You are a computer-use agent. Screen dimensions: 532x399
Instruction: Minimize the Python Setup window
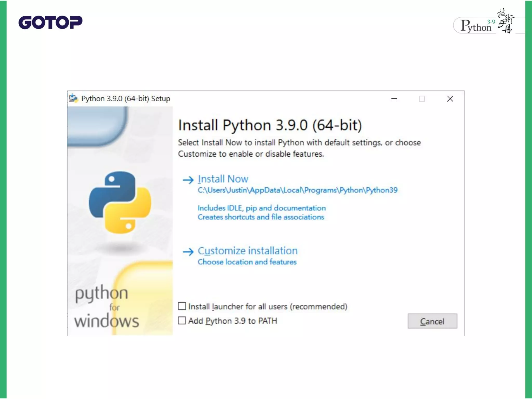pyautogui.click(x=394, y=99)
